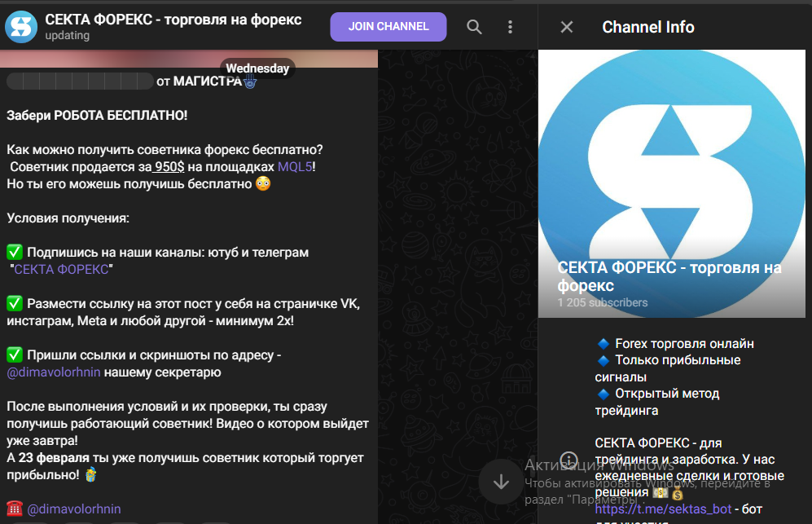
Task: Open the three-dot more options menu
Action: pos(510,27)
